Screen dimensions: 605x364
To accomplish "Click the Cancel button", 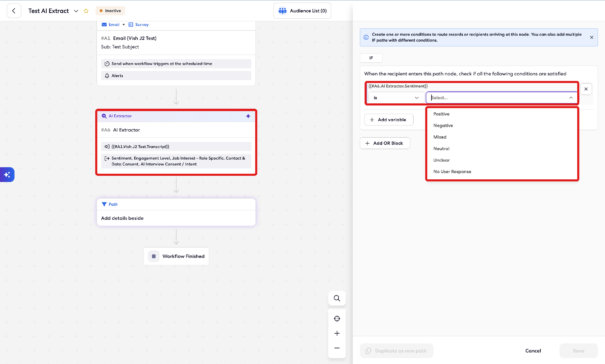I will (533, 351).
